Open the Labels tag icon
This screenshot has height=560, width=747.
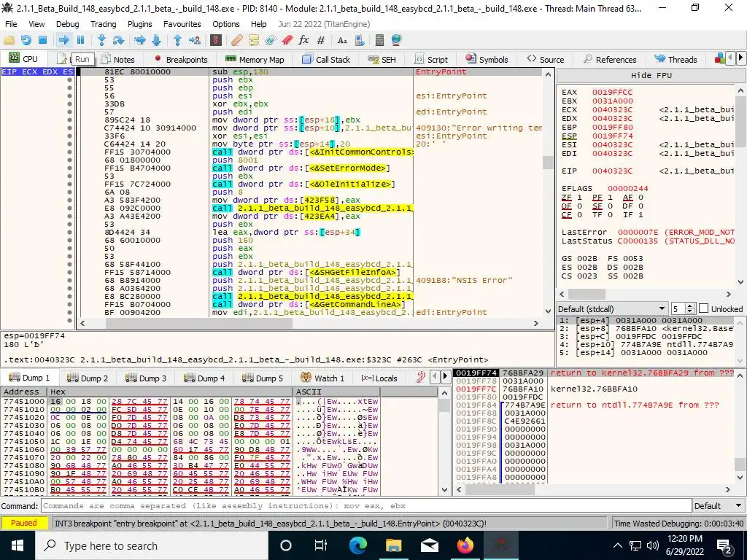pos(270,41)
